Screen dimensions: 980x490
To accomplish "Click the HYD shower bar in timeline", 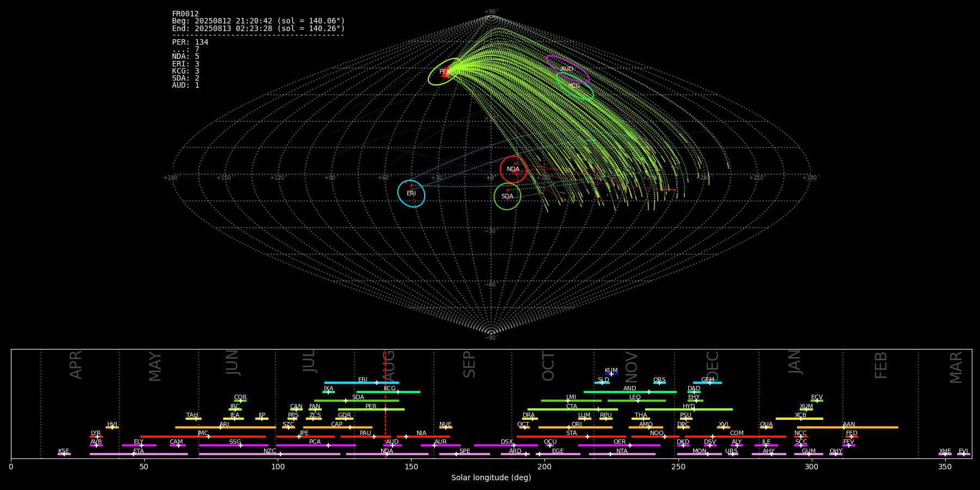I will point(689,409).
